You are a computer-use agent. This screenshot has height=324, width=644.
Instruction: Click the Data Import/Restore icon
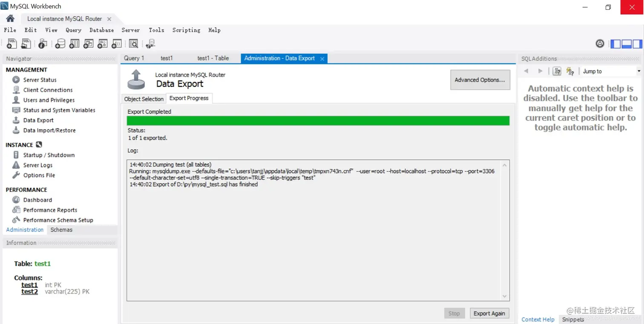[16, 130]
